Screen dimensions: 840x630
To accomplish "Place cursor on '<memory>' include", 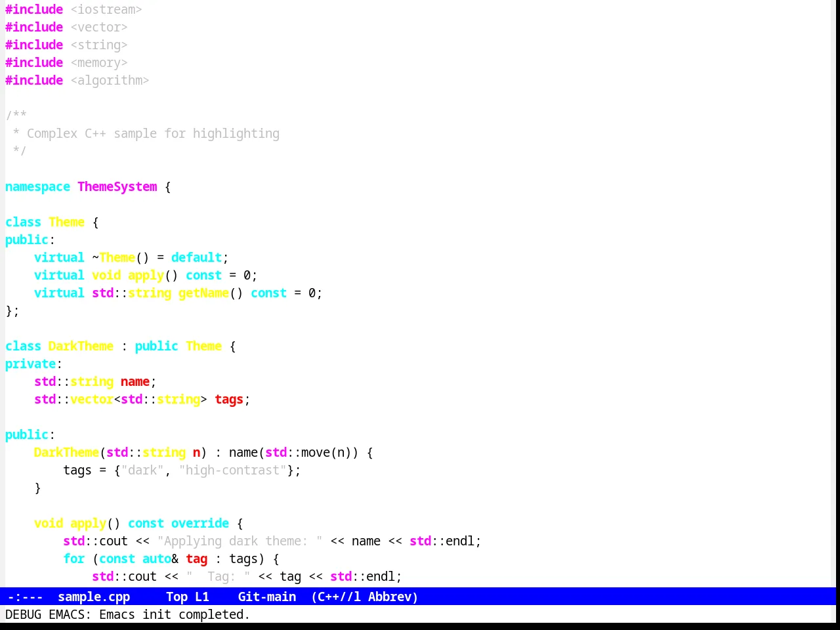I will point(99,62).
